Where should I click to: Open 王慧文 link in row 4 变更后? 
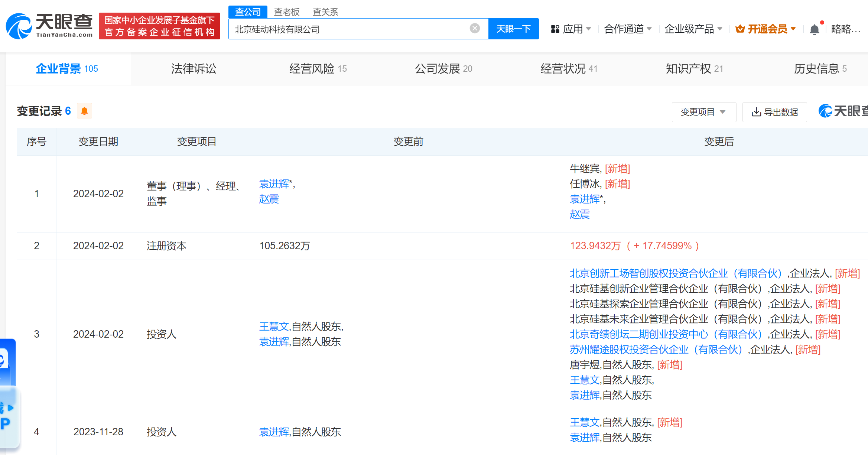pos(585,422)
